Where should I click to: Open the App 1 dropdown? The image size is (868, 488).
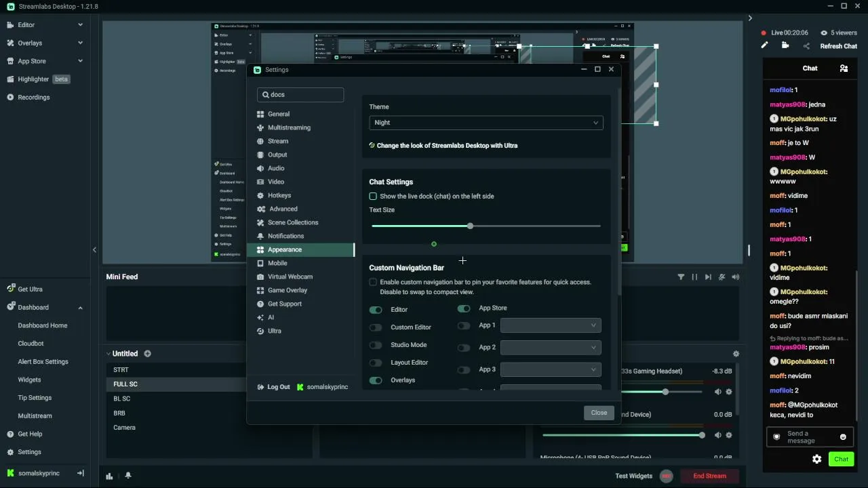pos(551,325)
